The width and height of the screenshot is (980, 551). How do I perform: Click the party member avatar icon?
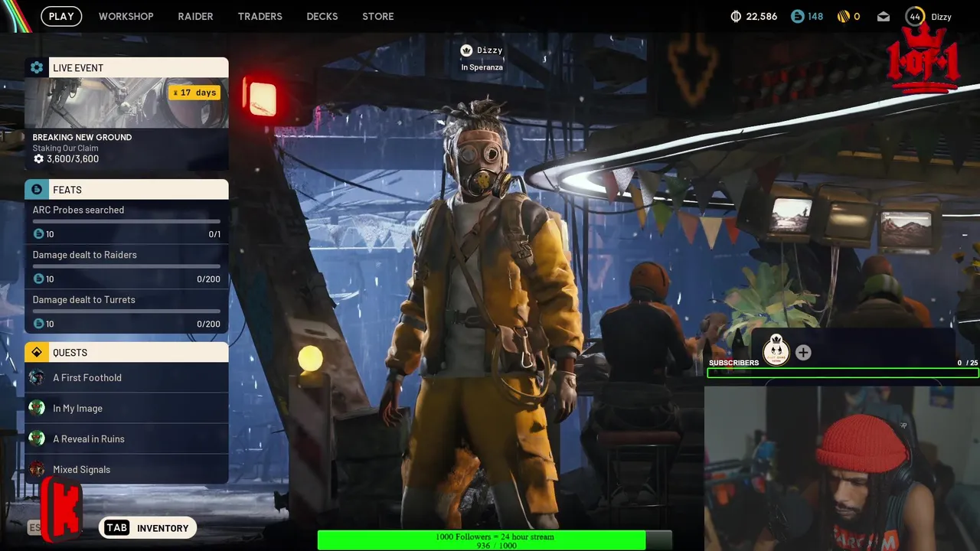(776, 350)
